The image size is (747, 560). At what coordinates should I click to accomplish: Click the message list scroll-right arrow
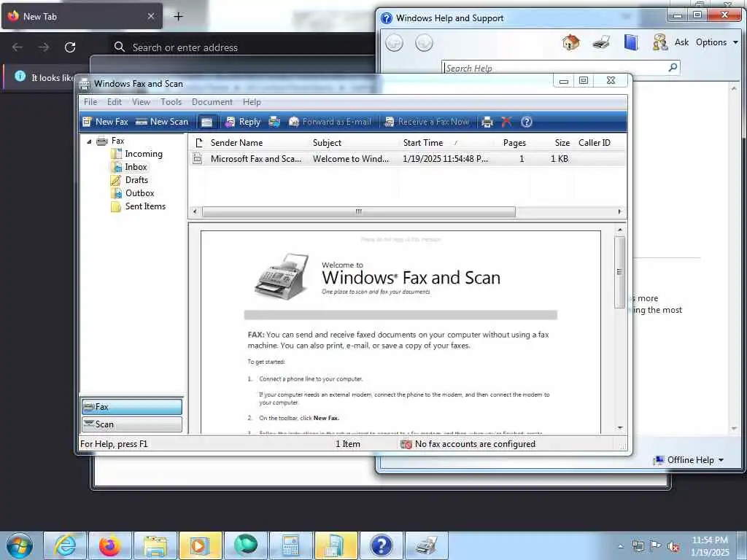[x=620, y=211]
